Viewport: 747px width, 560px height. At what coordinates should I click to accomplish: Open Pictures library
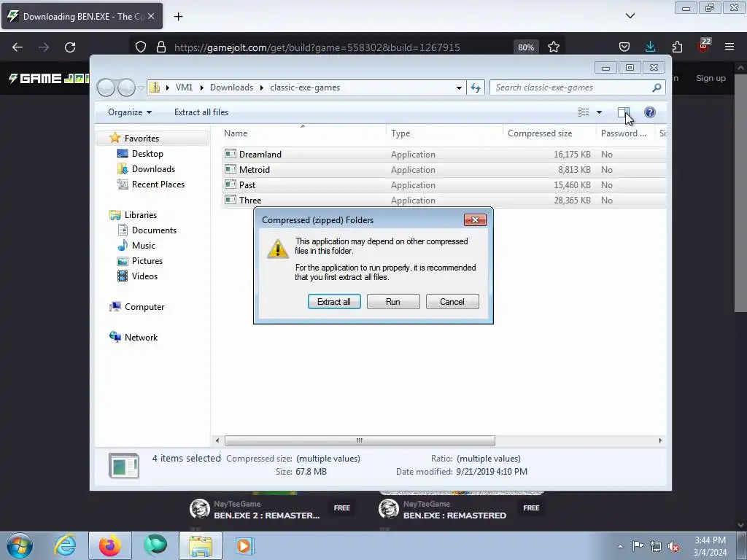click(x=147, y=261)
